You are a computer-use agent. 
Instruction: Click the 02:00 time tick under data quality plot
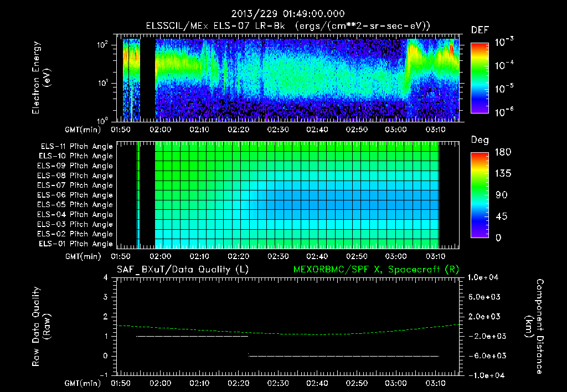pyautogui.click(x=160, y=383)
